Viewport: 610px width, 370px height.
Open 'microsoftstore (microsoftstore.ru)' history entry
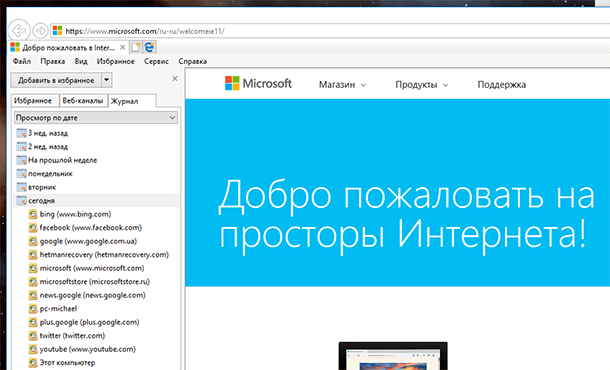pyautogui.click(x=95, y=282)
